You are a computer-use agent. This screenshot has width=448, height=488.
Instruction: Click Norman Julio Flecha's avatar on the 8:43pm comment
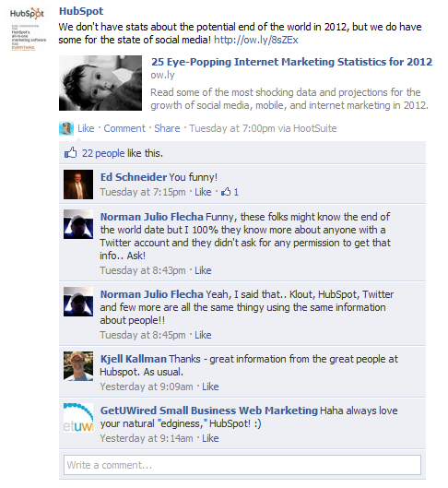78,224
